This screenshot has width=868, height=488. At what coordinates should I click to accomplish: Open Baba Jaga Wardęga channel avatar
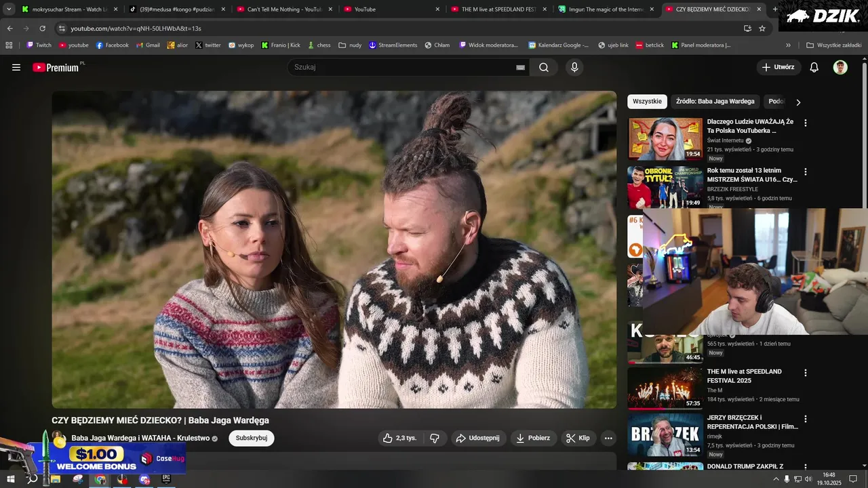[59, 438]
